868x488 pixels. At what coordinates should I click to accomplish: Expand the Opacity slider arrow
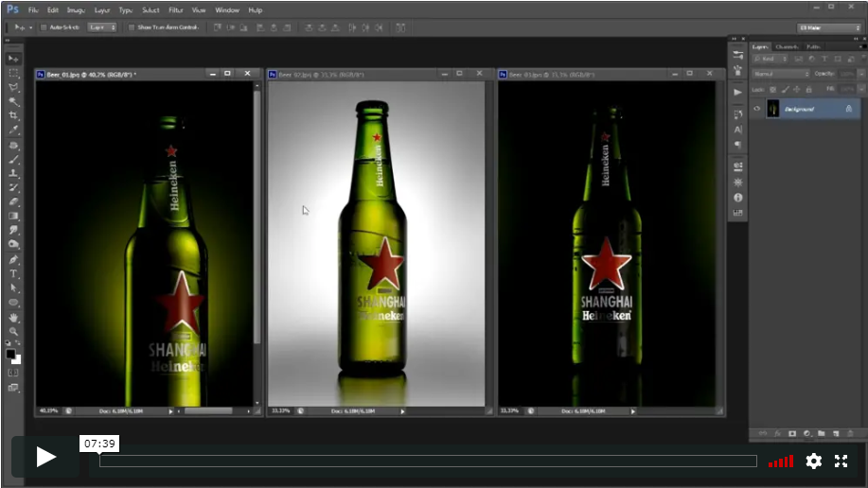(x=861, y=74)
